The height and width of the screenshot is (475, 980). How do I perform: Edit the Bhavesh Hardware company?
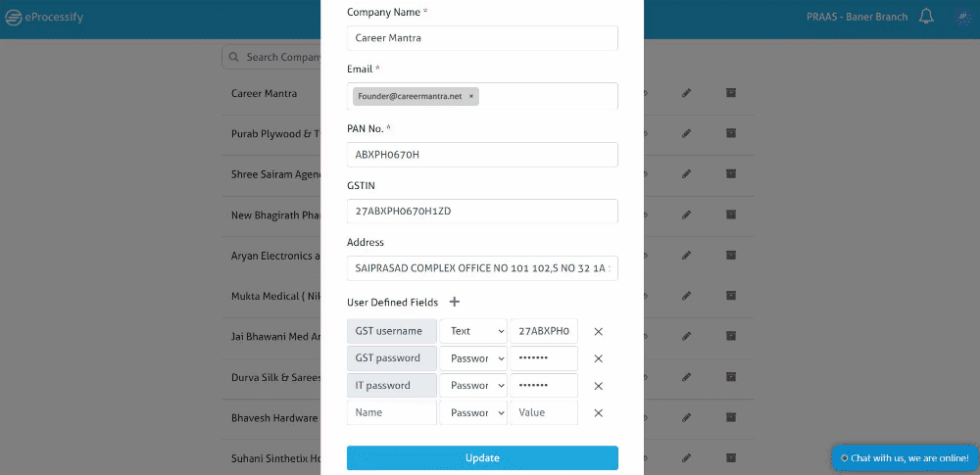686,417
